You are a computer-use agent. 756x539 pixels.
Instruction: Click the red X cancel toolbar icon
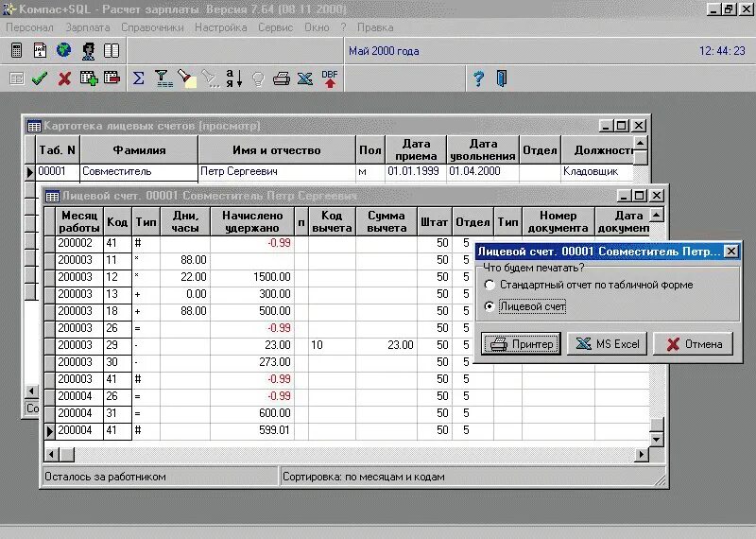click(64, 78)
